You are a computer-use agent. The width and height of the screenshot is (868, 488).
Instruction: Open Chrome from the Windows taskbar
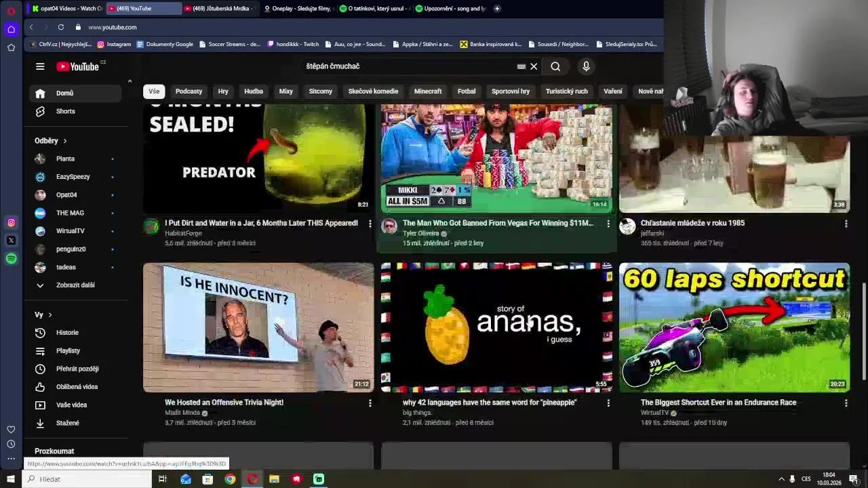coord(230,479)
